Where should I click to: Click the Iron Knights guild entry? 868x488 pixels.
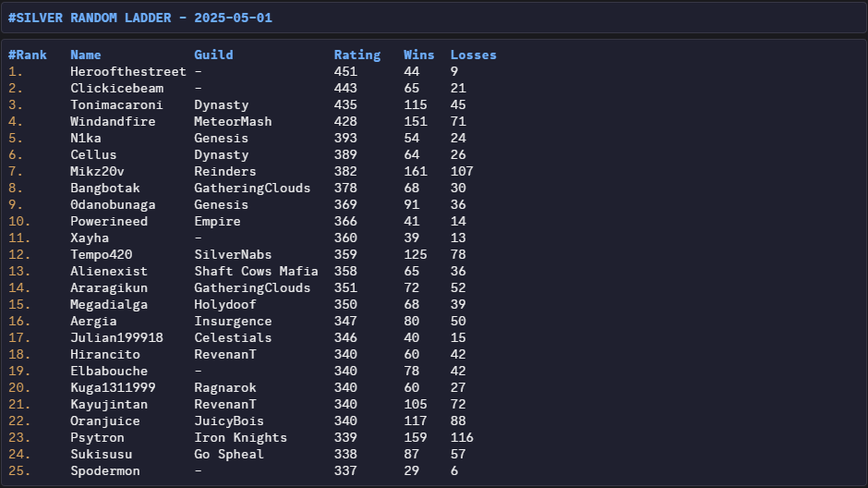[x=240, y=437]
